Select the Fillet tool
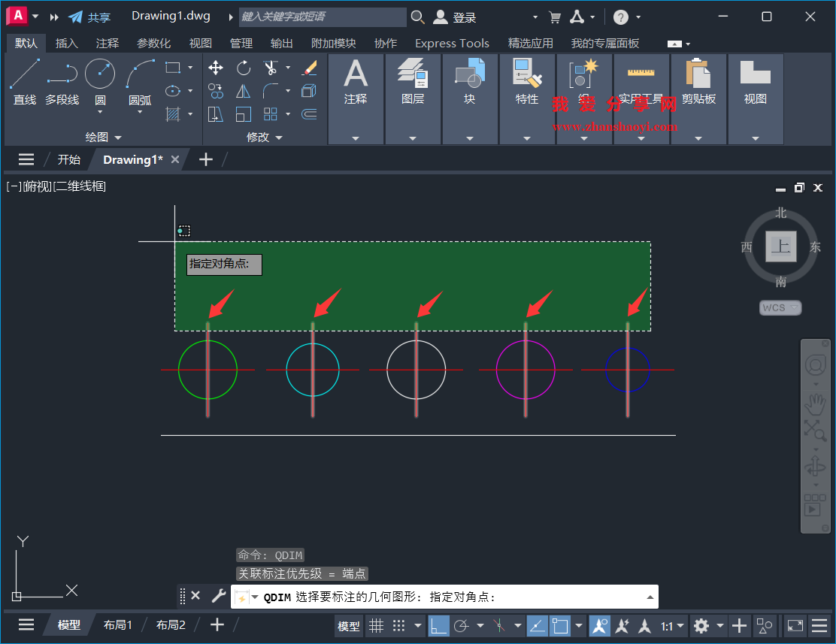Viewport: 836px width, 644px height. [270, 91]
